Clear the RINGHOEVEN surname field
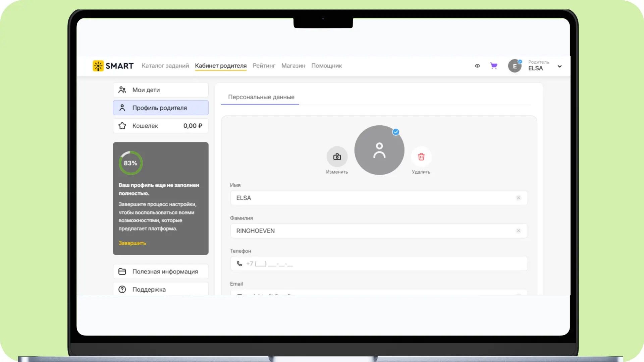Screen dimensions: 644x362 [518, 231]
